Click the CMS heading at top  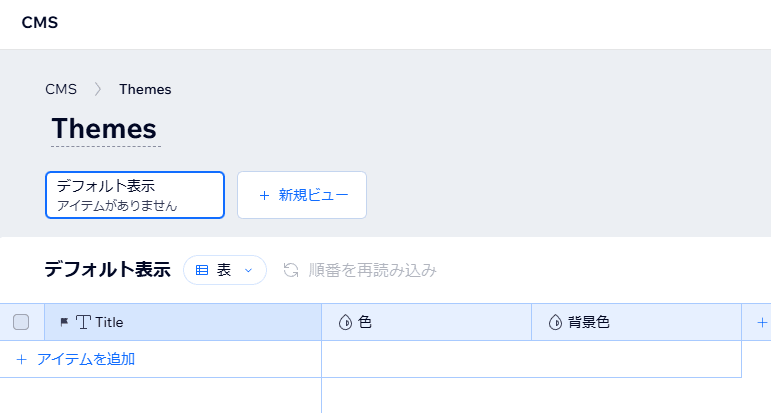coord(40,23)
